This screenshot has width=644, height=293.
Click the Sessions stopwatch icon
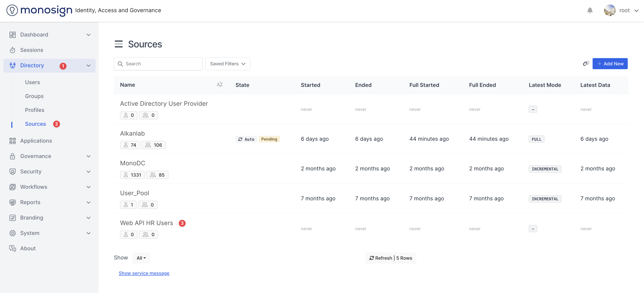click(x=13, y=50)
